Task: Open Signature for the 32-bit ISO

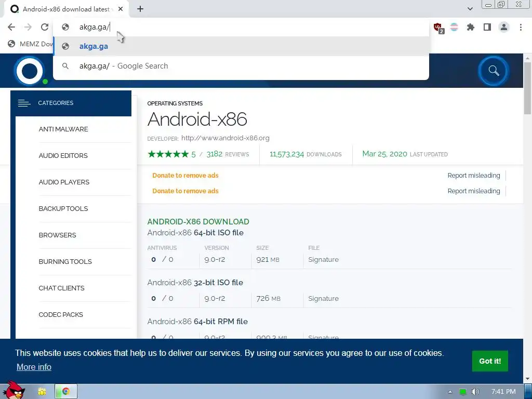Action: pos(323,299)
